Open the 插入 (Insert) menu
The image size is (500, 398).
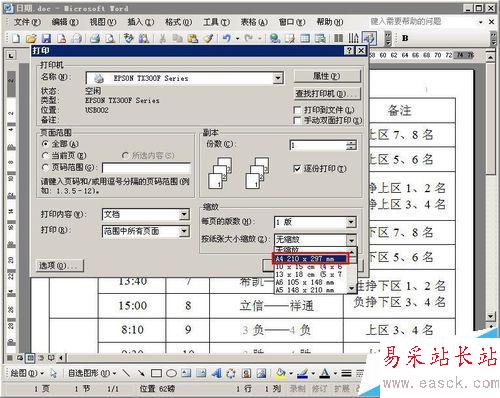coord(140,22)
